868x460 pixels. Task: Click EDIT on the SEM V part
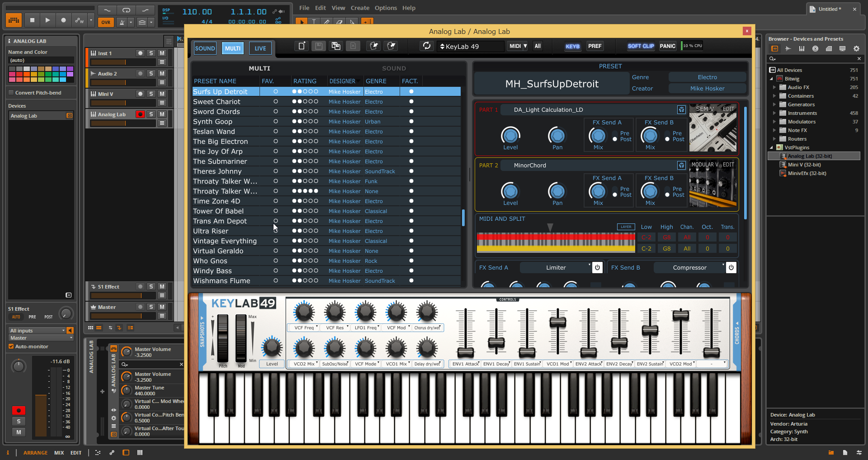point(728,109)
